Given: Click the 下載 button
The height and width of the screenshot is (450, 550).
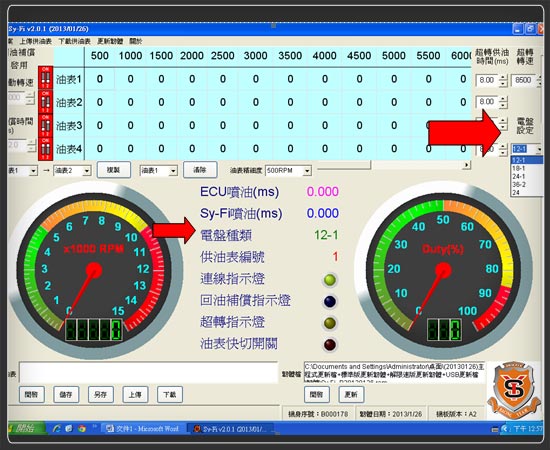Looking at the screenshot, I should 170,395.
